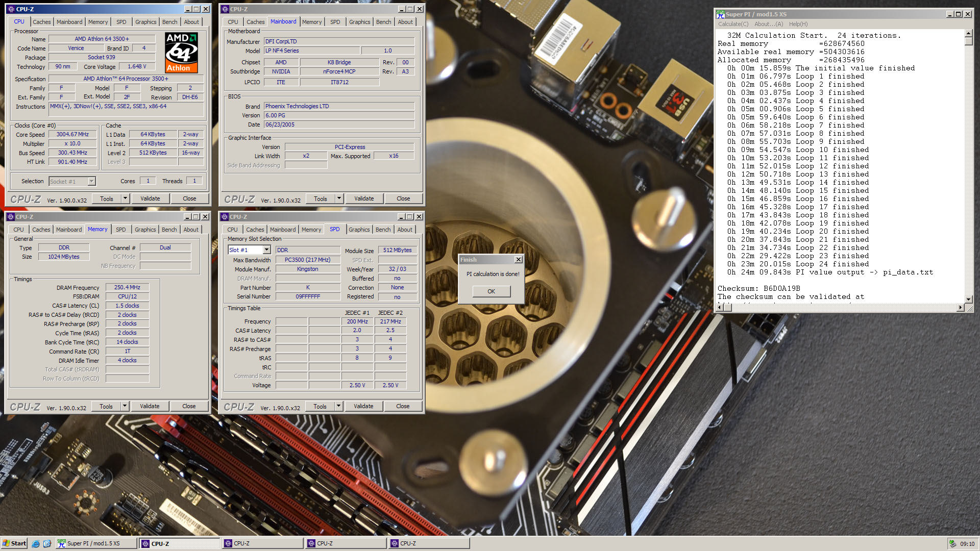The image size is (980, 551).
Task: Click the CPU-Z icon in the Mainboard window title bar
Action: click(225, 9)
